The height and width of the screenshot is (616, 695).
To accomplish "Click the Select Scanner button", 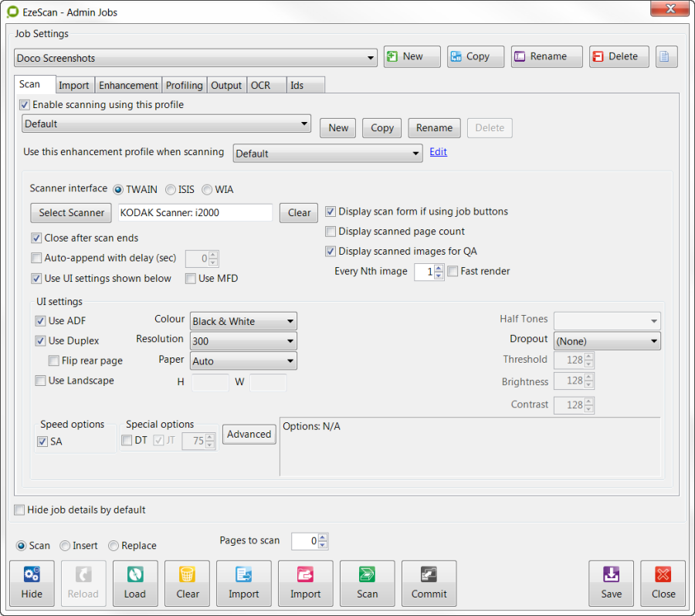I will coord(71,213).
